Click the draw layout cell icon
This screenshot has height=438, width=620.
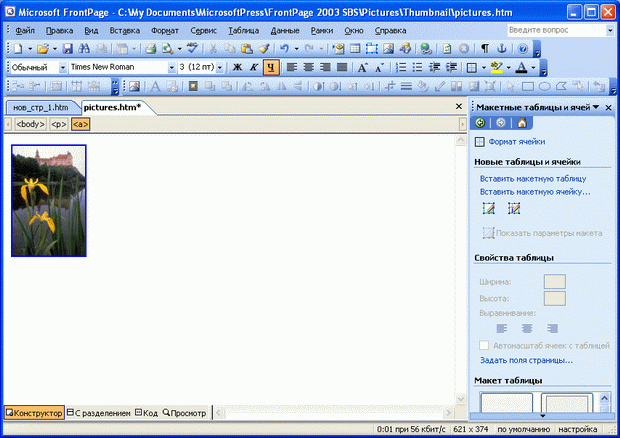click(514, 208)
